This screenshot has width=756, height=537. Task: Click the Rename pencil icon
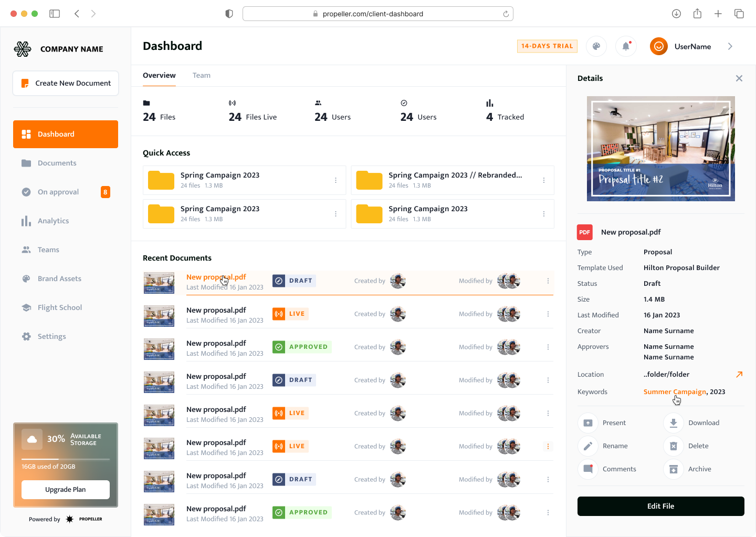(588, 446)
